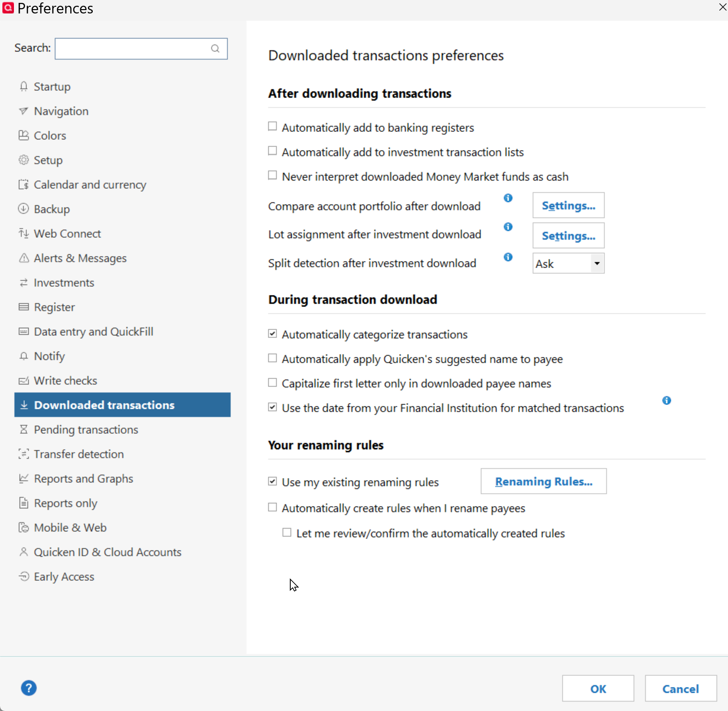Click the Calendar and currency icon
This screenshot has height=711, width=728.
coord(24,184)
